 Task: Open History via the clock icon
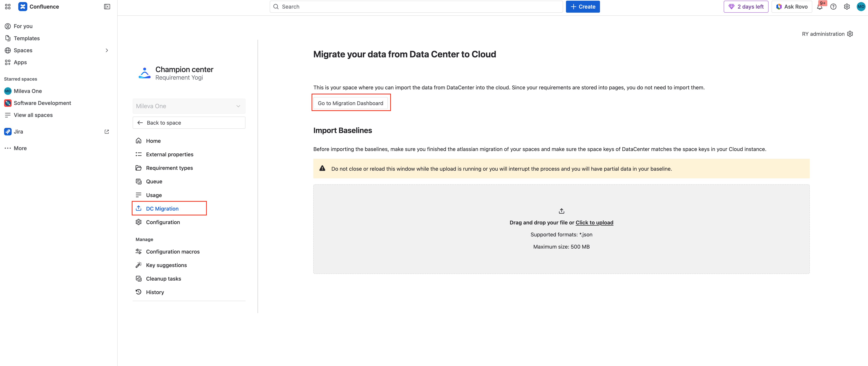(139, 292)
